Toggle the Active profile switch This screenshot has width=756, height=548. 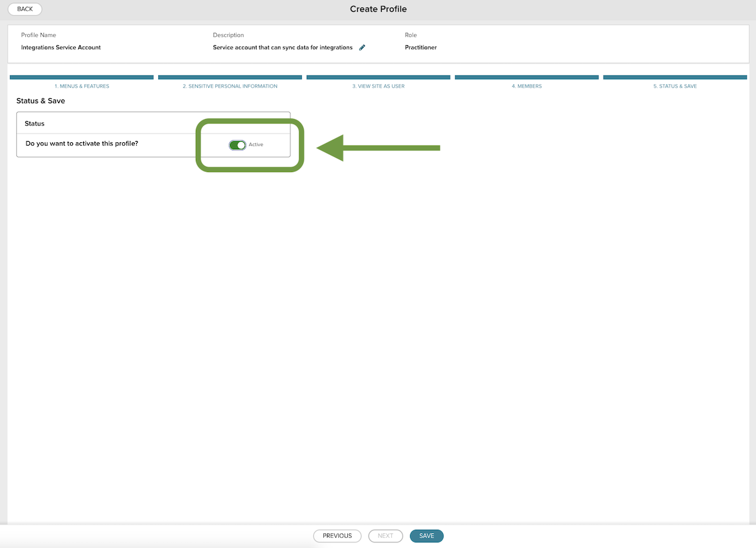[238, 145]
